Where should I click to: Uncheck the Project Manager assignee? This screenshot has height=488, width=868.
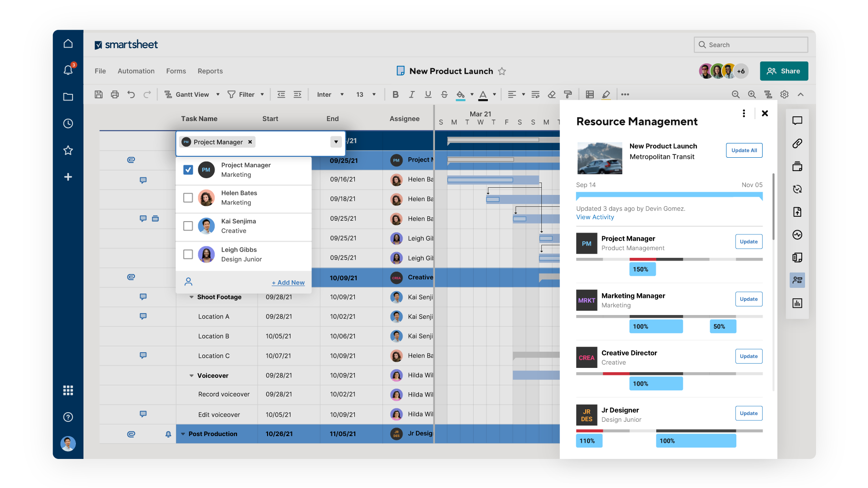188,169
